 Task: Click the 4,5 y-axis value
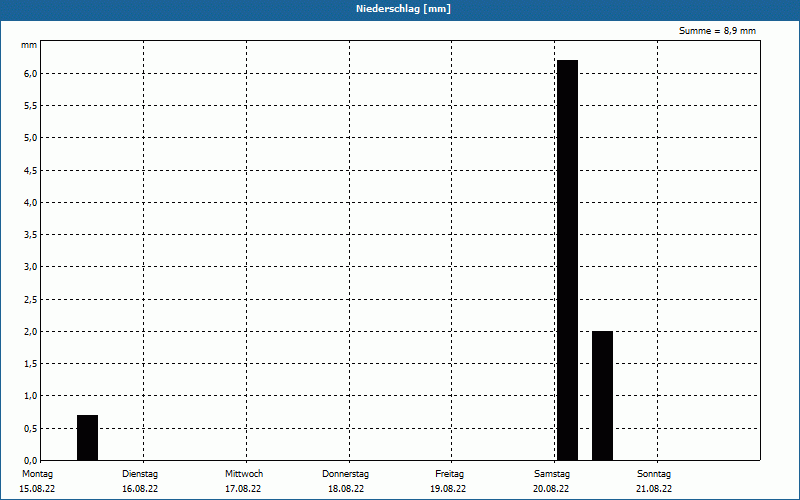point(30,170)
